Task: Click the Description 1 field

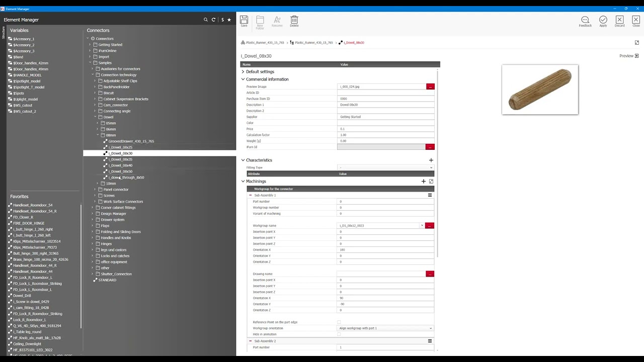Action: (x=385, y=105)
